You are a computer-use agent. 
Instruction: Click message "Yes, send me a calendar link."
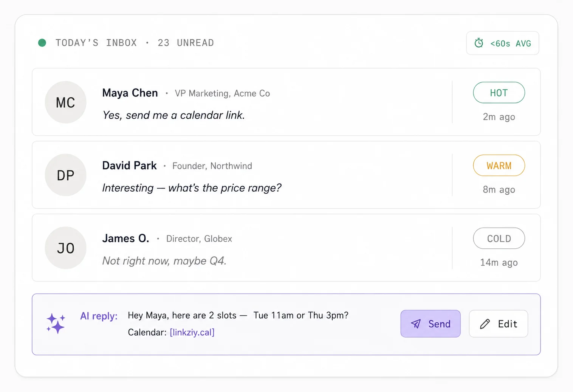[173, 115]
